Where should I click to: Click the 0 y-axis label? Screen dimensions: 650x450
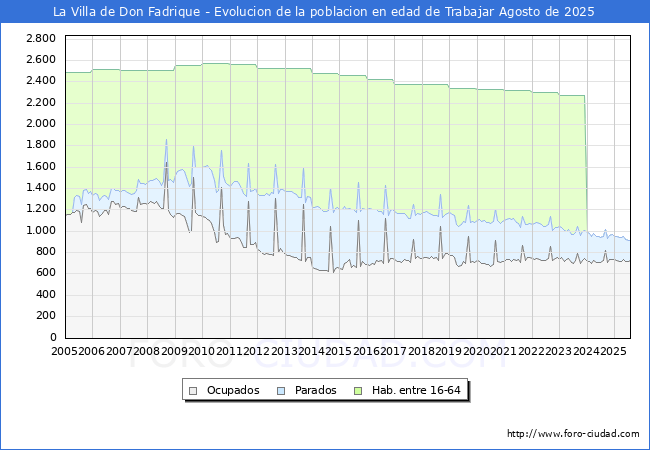click(53, 337)
